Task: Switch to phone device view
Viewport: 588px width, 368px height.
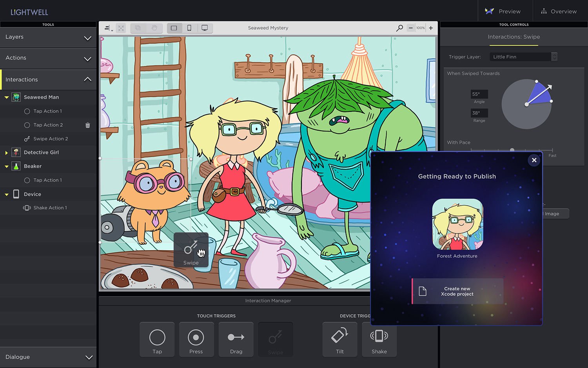Action: (189, 28)
